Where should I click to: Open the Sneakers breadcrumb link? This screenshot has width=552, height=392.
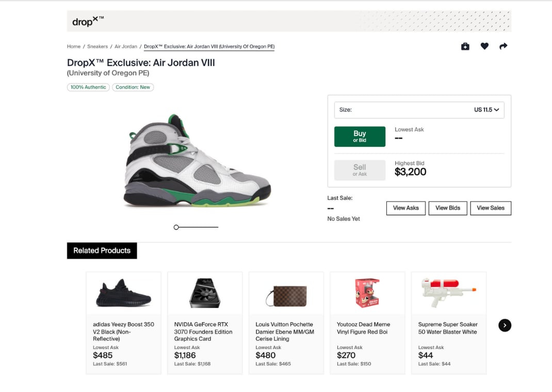click(x=98, y=46)
